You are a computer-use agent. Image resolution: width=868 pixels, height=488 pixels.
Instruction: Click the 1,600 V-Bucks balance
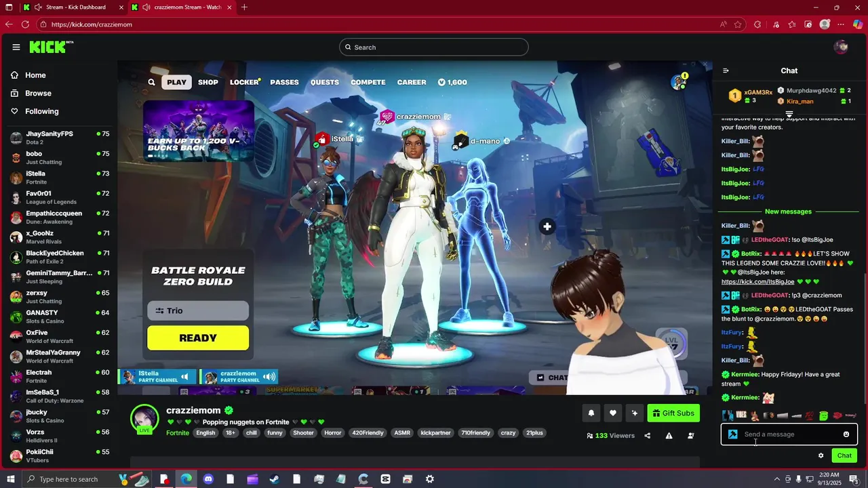[x=452, y=82]
